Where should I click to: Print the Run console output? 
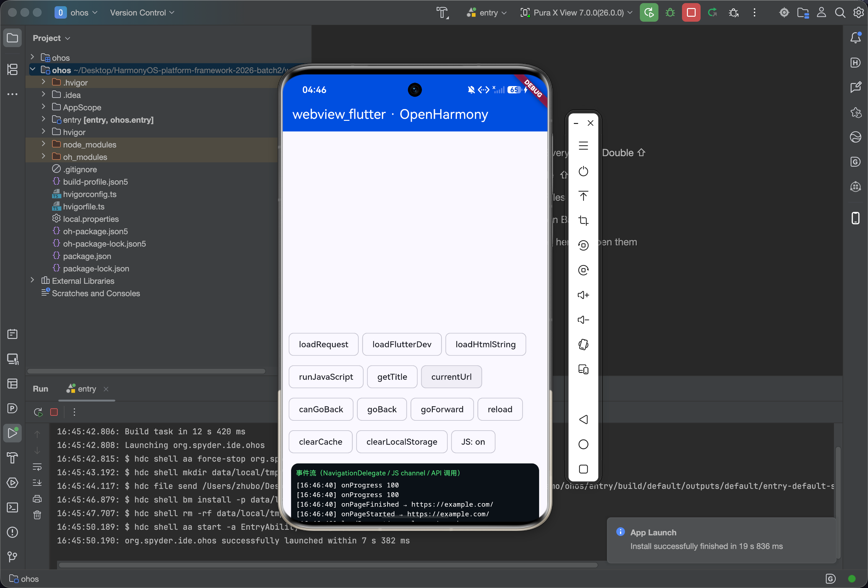click(x=37, y=499)
